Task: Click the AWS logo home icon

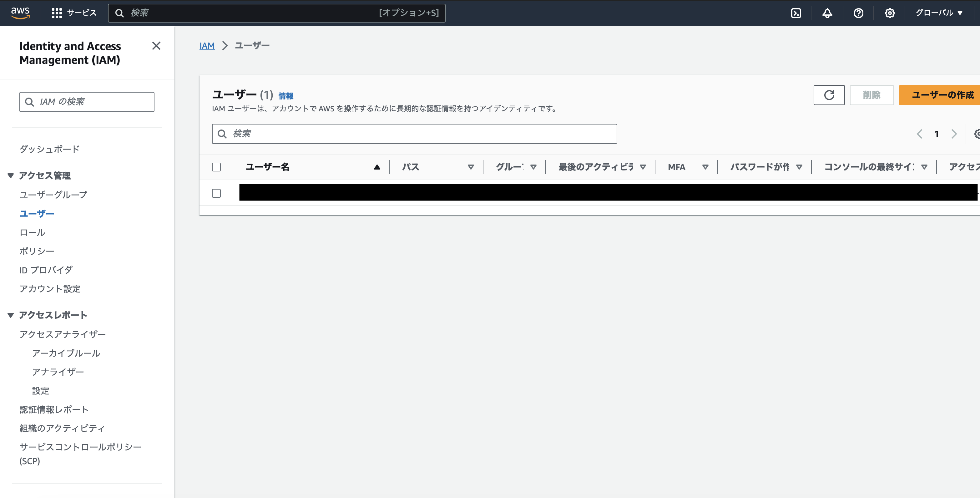Action: point(20,13)
